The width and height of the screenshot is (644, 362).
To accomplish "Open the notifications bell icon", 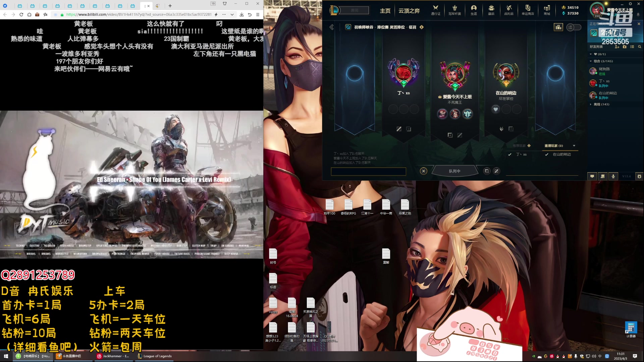I will tap(638, 14).
